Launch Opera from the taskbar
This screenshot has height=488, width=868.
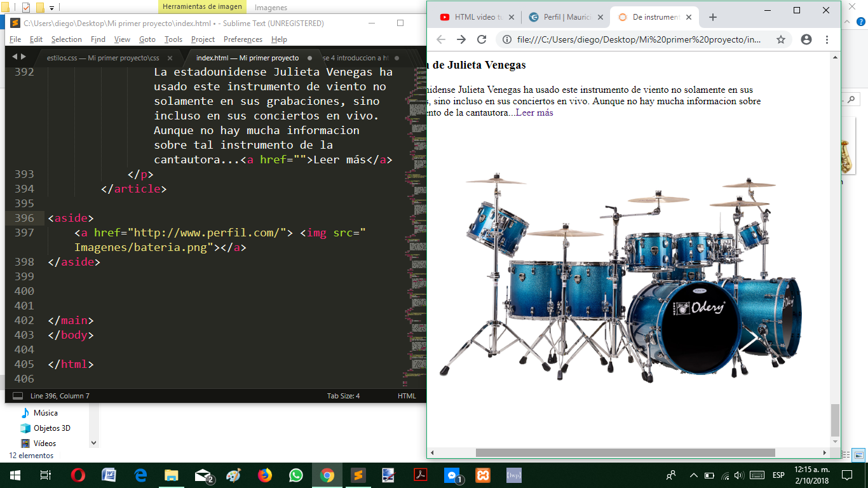click(78, 475)
